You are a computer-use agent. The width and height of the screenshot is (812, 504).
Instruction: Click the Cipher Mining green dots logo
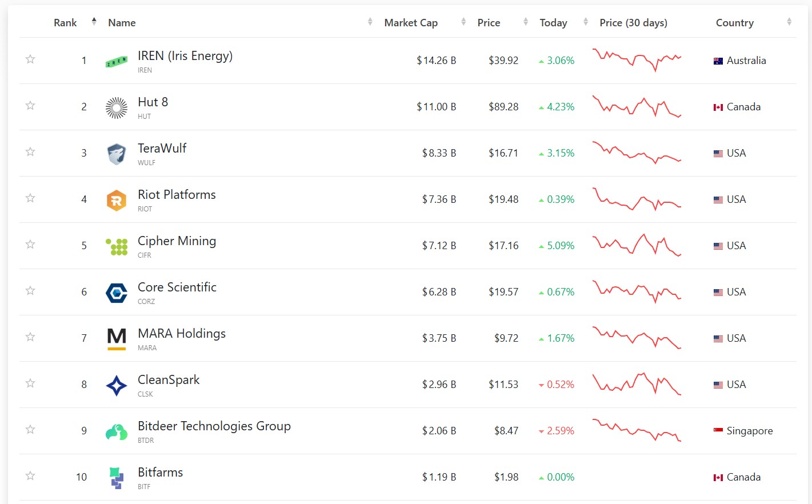(117, 247)
